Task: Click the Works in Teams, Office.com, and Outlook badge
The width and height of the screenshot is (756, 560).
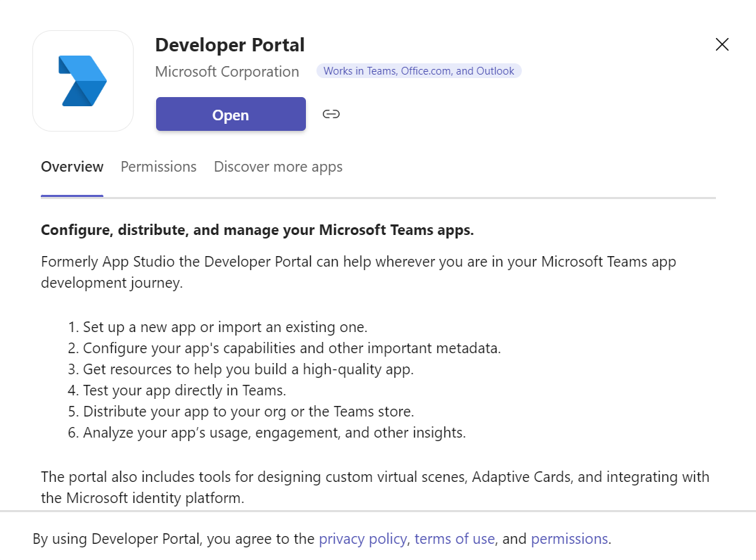Action: pyautogui.click(x=418, y=71)
